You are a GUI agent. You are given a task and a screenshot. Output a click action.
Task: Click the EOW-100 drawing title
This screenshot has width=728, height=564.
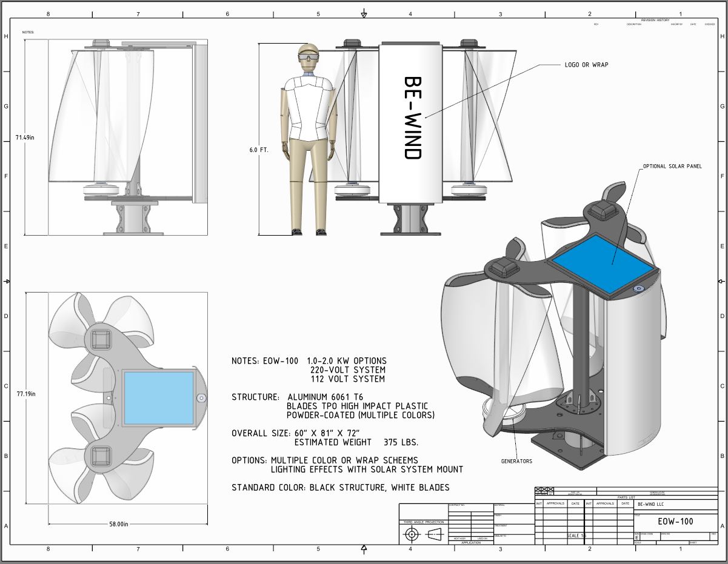click(675, 521)
